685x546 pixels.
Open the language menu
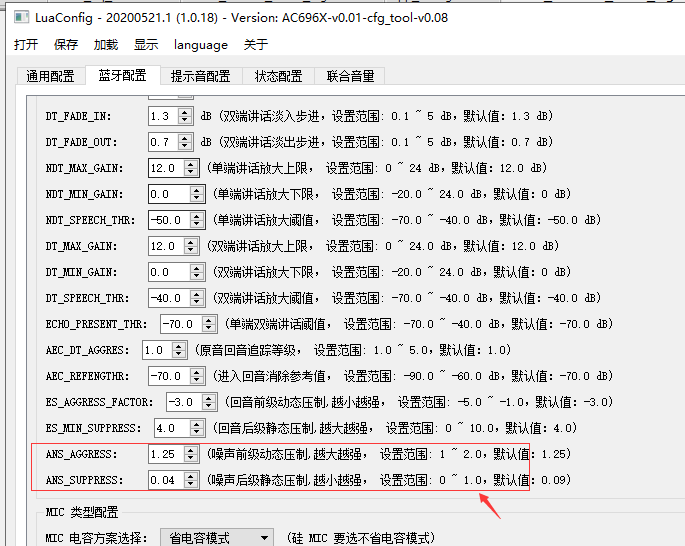tap(201, 45)
